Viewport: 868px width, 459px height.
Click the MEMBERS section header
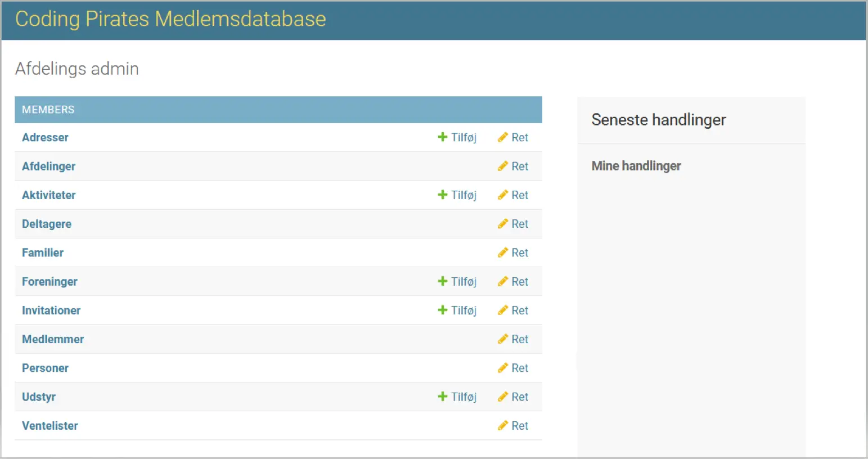[278, 110]
